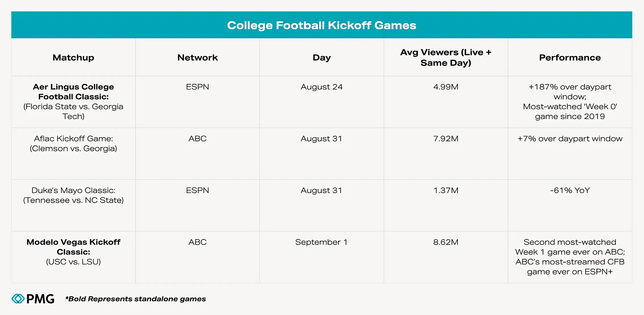Select the Performance column header
Viewport: 644px width, 315px height.
[x=570, y=58]
